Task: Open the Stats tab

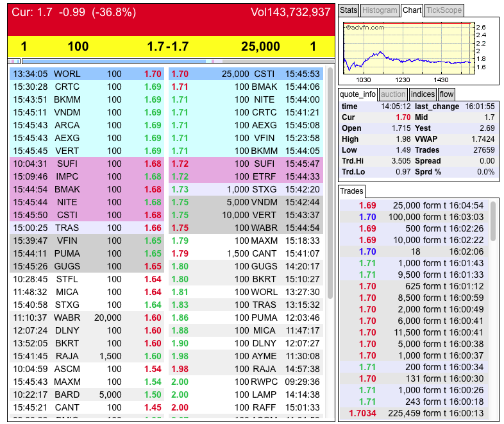Action: [x=348, y=10]
